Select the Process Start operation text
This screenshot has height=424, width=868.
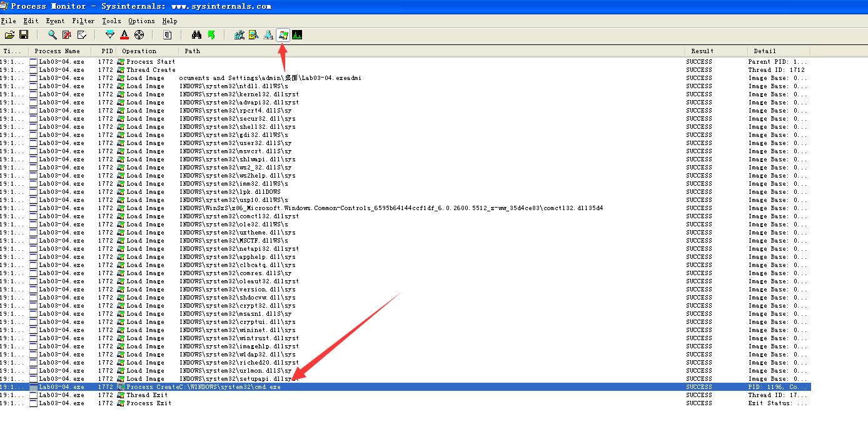click(151, 62)
